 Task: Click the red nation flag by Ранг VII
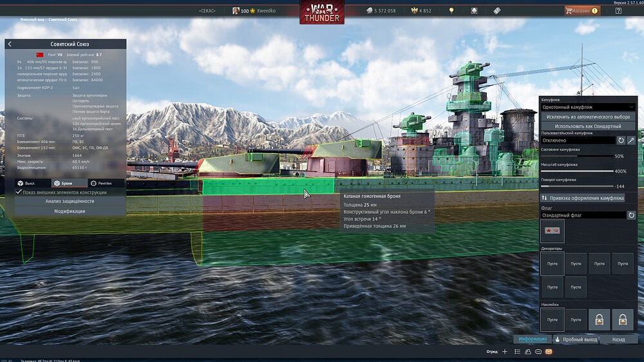pos(40,55)
